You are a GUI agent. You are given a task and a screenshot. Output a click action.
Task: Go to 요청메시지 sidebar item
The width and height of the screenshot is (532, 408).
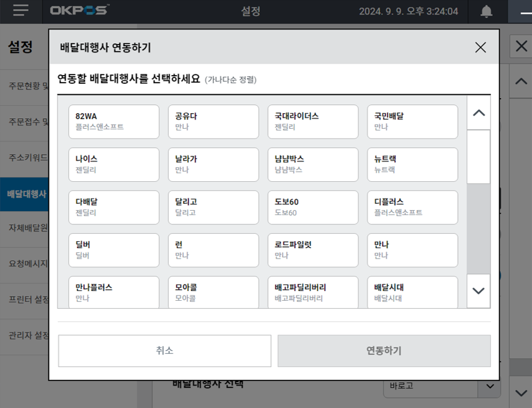(x=24, y=264)
